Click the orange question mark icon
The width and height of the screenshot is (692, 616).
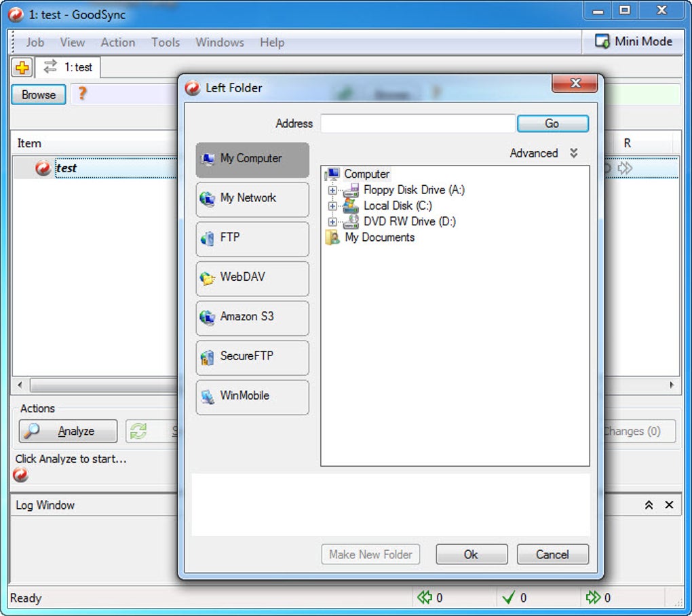(82, 94)
